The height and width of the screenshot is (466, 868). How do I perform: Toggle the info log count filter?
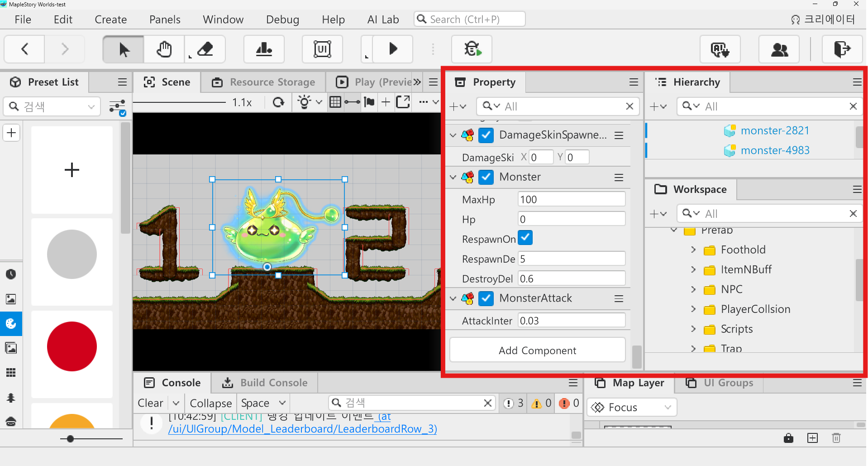pyautogui.click(x=514, y=403)
